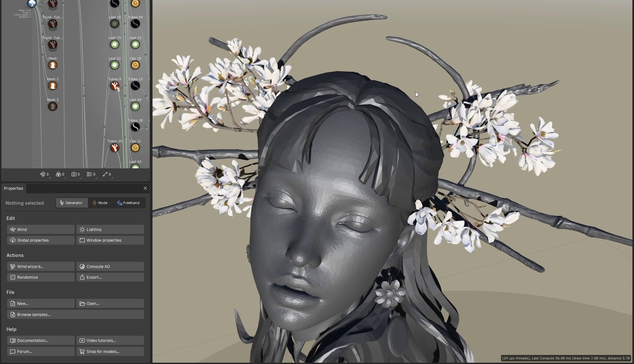Close the Properties panel

[145, 188]
